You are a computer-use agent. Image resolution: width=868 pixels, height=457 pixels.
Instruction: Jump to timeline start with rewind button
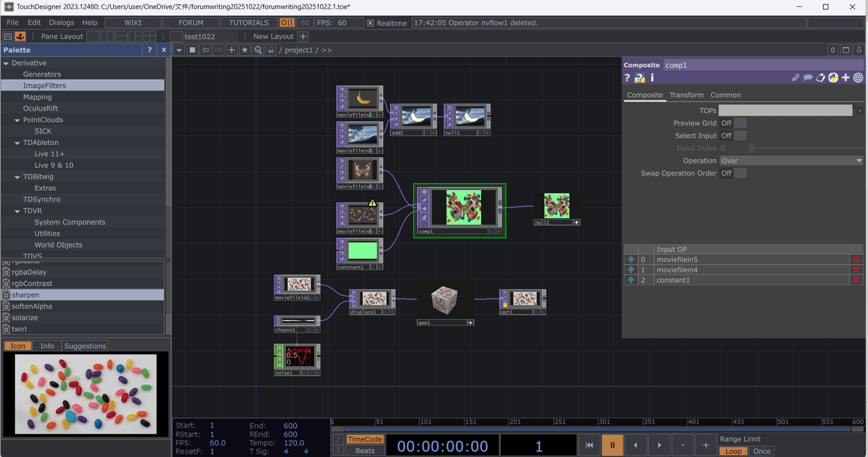(589, 445)
